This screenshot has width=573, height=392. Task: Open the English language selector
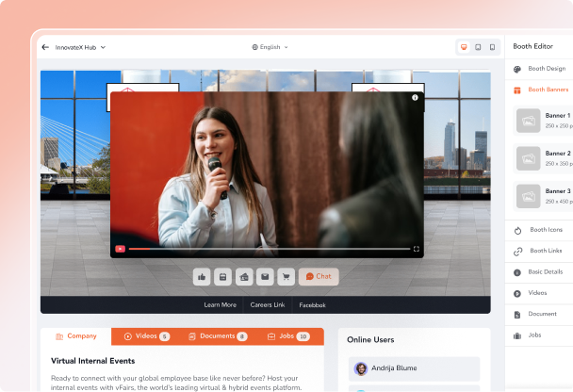(x=270, y=47)
